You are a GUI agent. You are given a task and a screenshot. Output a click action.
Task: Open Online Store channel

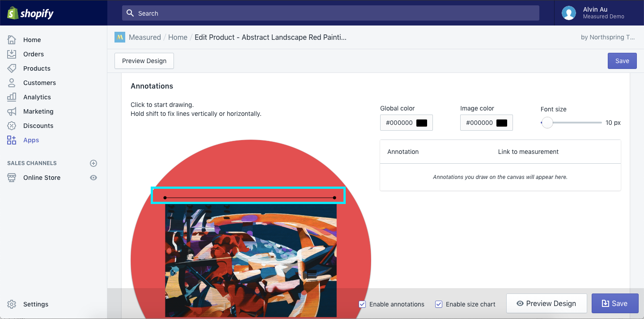pyautogui.click(x=42, y=178)
